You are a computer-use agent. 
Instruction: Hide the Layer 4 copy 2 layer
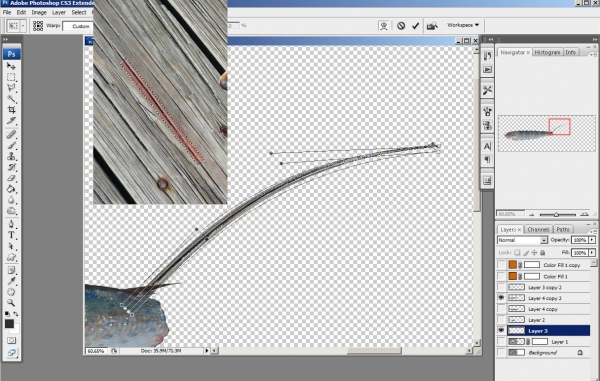tap(501, 298)
